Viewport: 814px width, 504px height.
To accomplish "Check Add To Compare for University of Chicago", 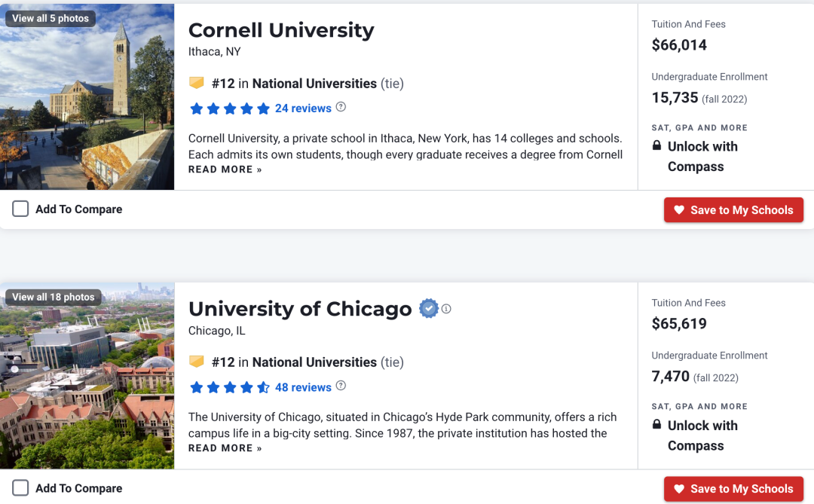I will (20, 487).
